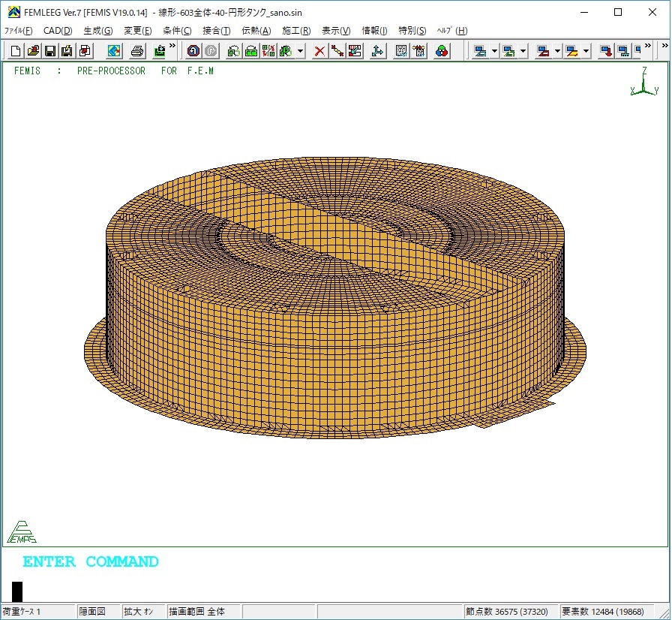The image size is (672, 620).
Task: Open a file with the folder icon
Action: click(x=33, y=51)
